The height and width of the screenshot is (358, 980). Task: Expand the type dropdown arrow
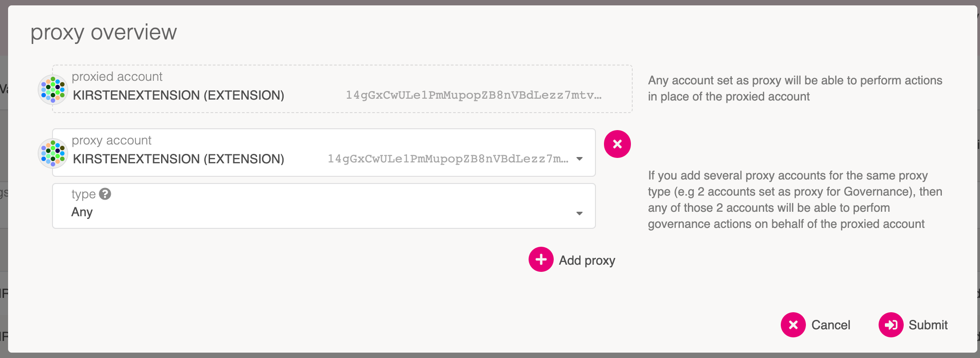pos(579,213)
